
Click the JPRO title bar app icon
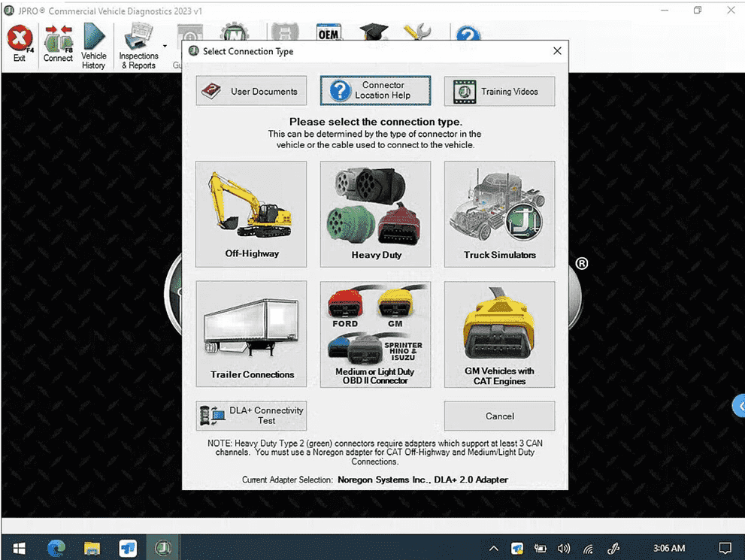pos(8,11)
